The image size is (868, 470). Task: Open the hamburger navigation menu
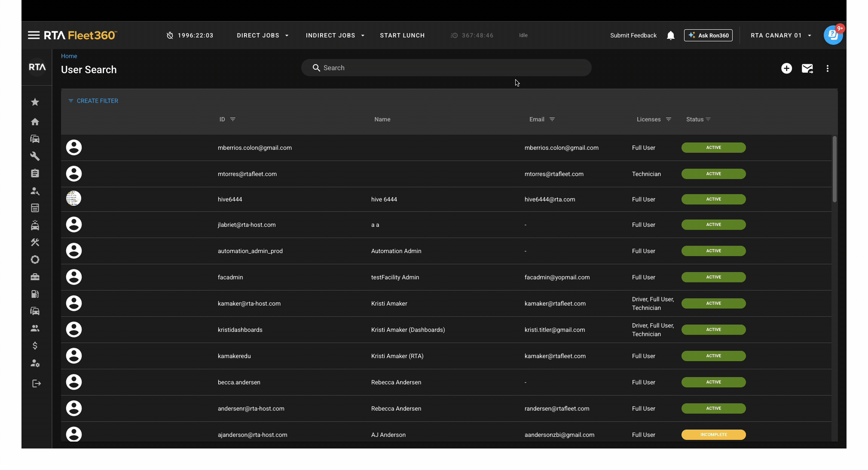tap(34, 35)
